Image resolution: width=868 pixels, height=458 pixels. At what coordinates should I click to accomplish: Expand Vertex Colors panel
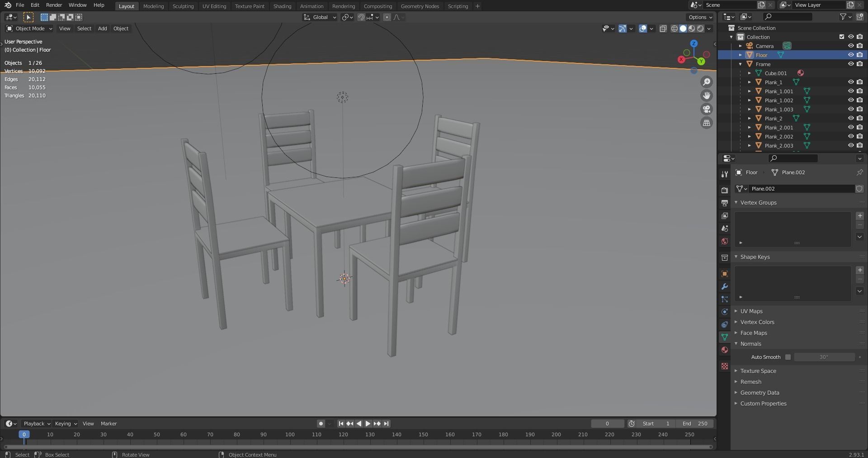[x=757, y=322]
